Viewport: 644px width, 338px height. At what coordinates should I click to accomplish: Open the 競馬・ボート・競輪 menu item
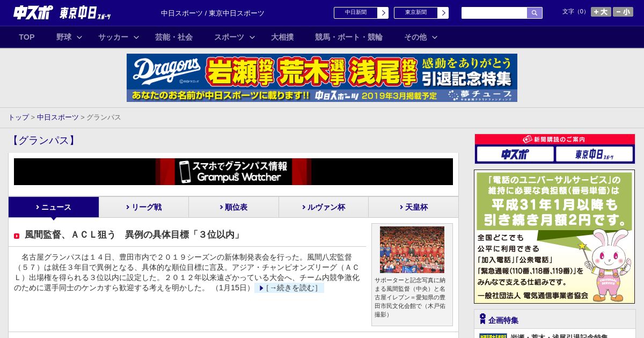349,37
